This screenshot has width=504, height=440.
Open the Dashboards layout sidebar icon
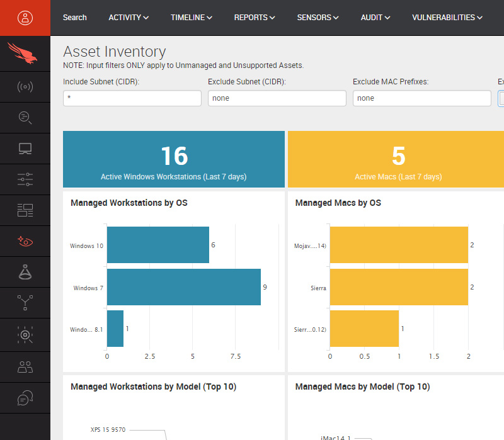pos(25,210)
